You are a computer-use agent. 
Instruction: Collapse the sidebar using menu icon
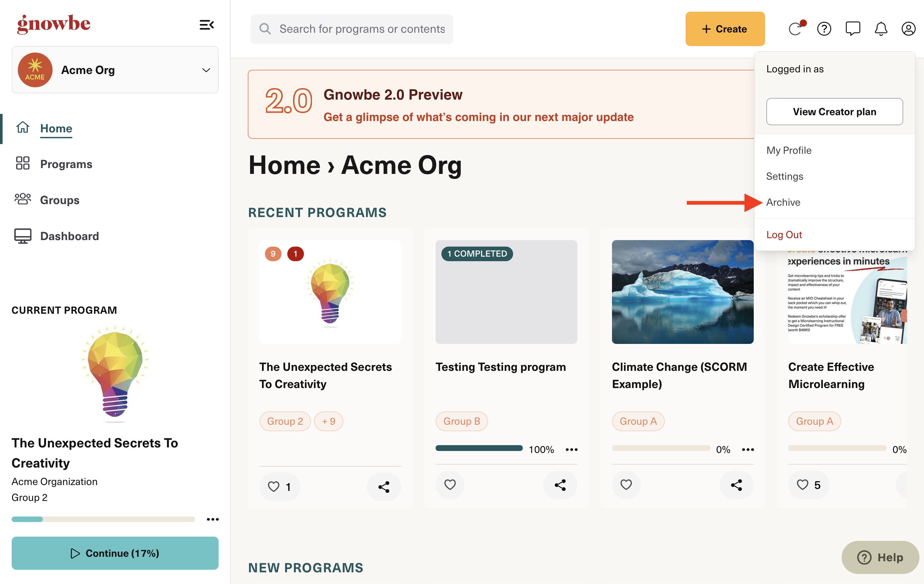tap(207, 25)
